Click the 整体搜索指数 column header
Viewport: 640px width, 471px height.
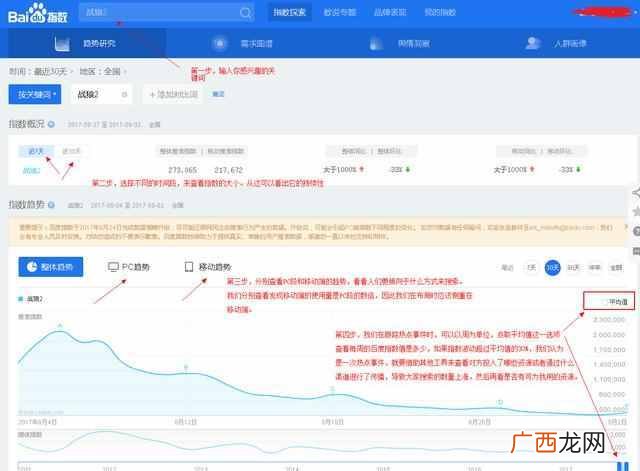click(178, 151)
